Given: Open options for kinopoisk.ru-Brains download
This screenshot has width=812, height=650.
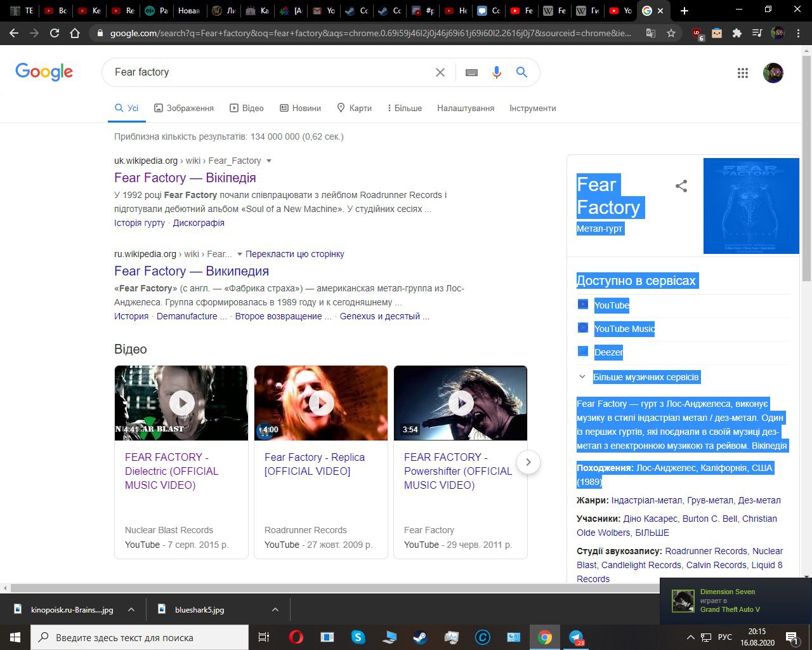Looking at the screenshot, I should click(131, 609).
